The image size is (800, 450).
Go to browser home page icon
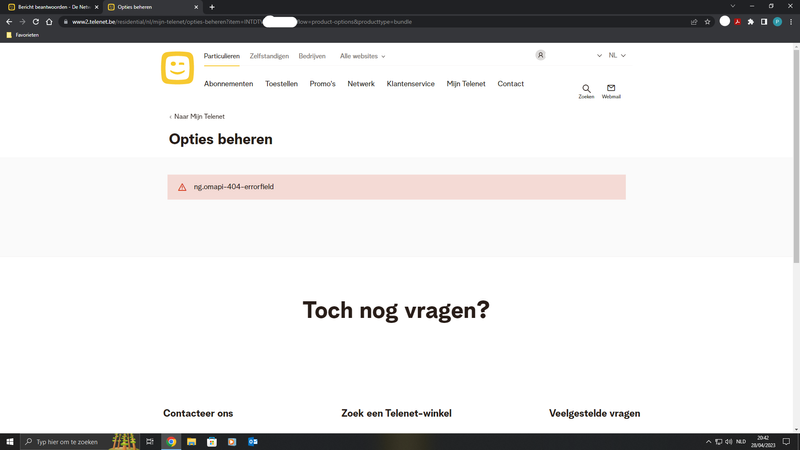49,21
